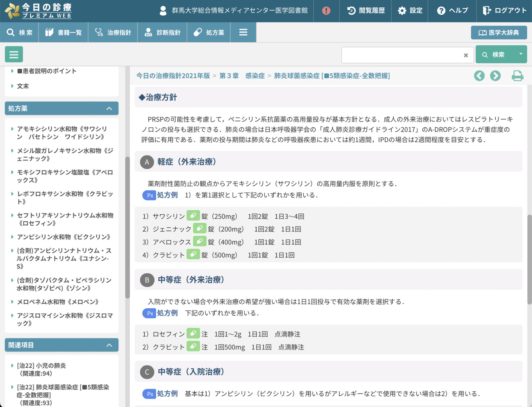Open the 医学大辞典 button
Screen dimensions: 532x407
[499, 32]
